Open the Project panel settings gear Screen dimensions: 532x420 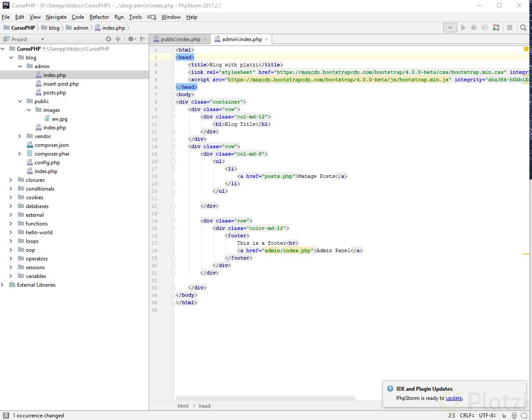131,39
